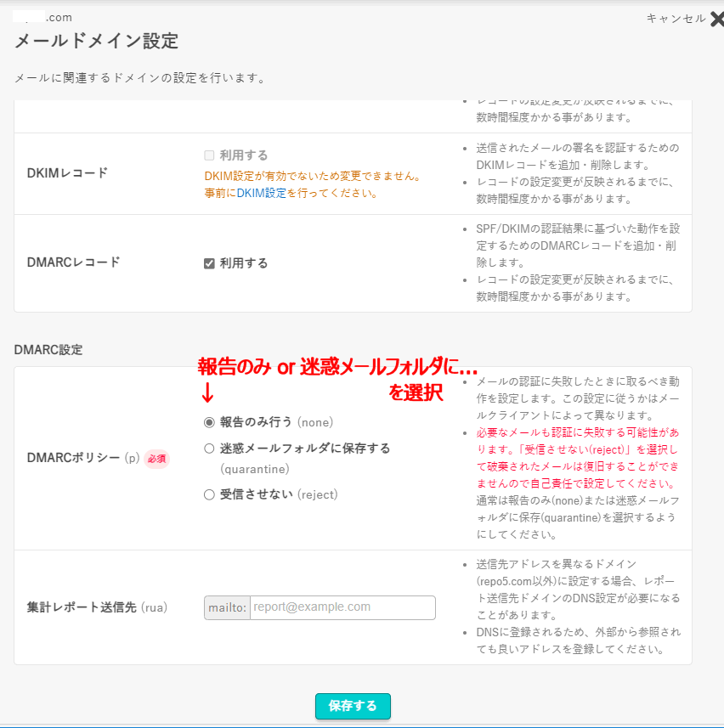724x728 pixels.
Task: Select 迷惑メールフォルダに保存する (quarantine) option
Action: point(209,449)
